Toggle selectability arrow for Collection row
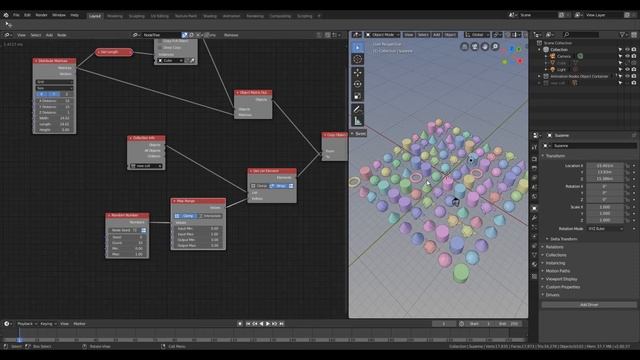Screen dimensions: 640x360 pos(620,49)
